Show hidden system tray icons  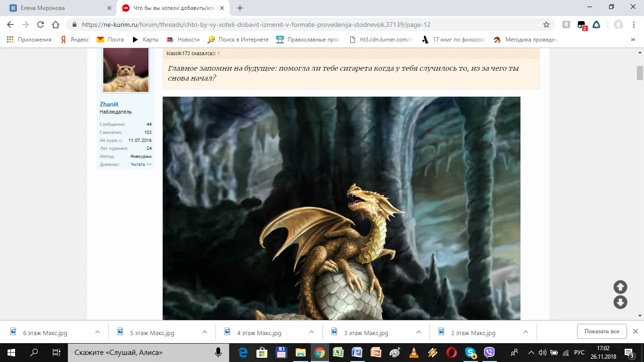click(x=531, y=352)
